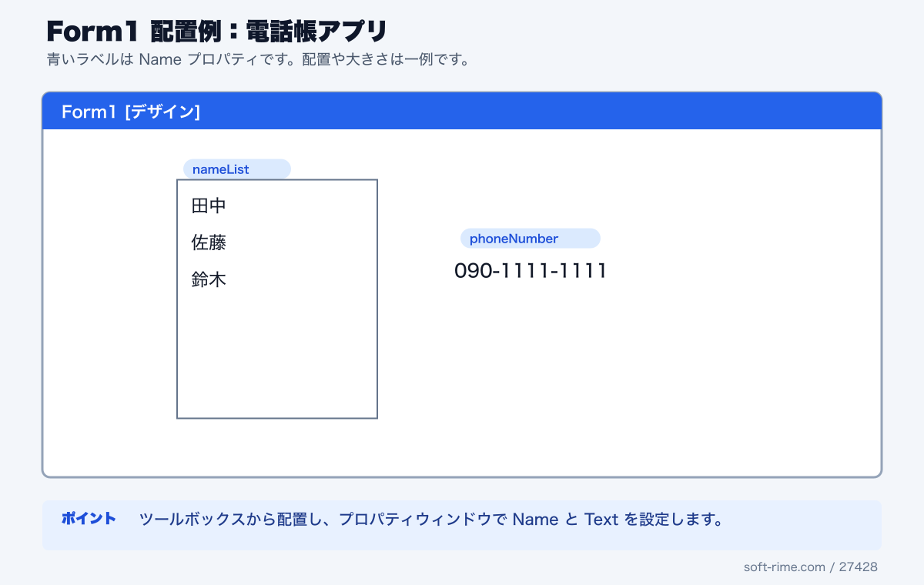
Task: Select 田中 in the nameList box
Action: [x=209, y=206]
